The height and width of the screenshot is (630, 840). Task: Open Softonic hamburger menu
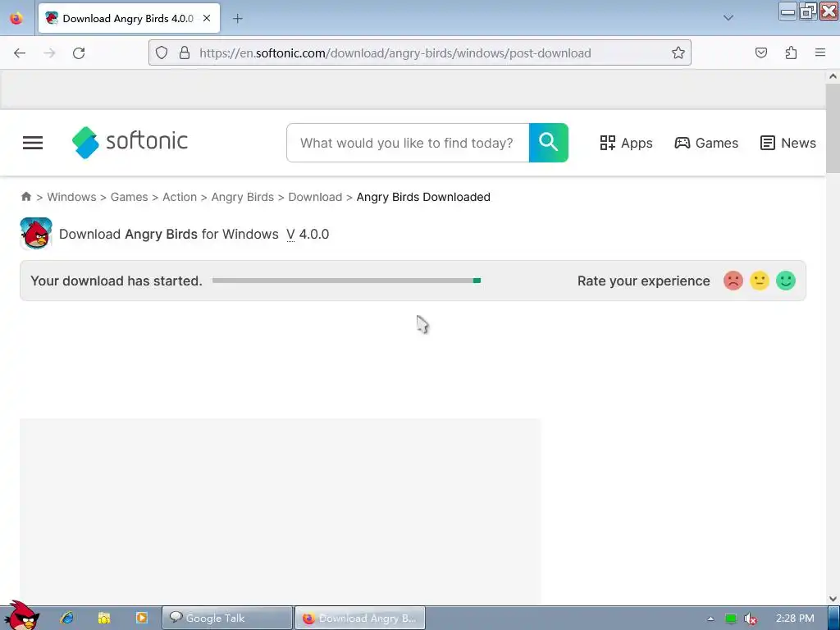(x=33, y=143)
